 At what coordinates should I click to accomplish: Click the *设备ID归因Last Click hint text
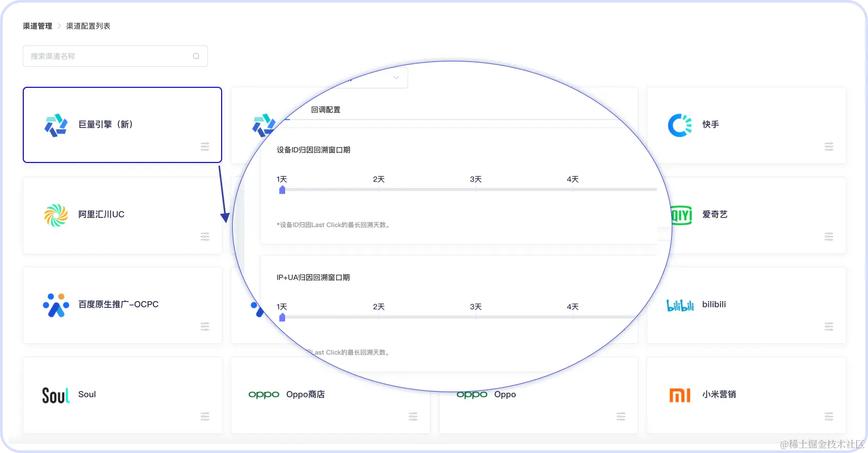click(x=334, y=225)
